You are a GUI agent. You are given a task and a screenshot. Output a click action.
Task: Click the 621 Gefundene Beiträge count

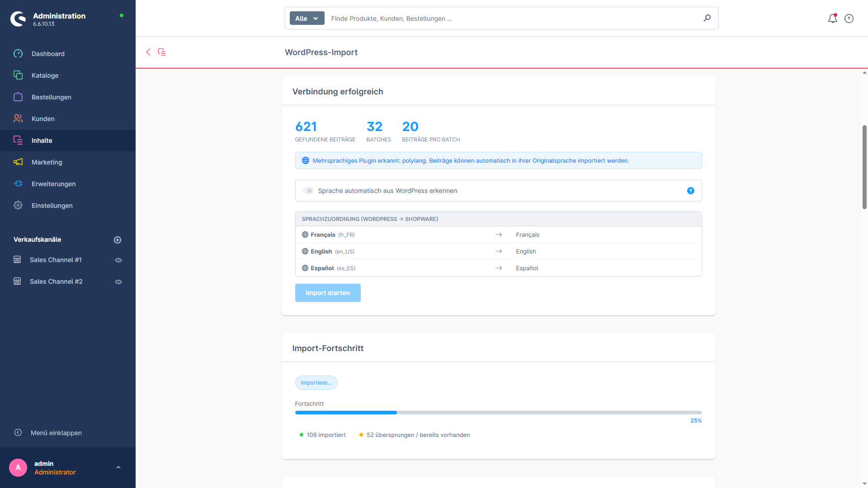pos(306,127)
